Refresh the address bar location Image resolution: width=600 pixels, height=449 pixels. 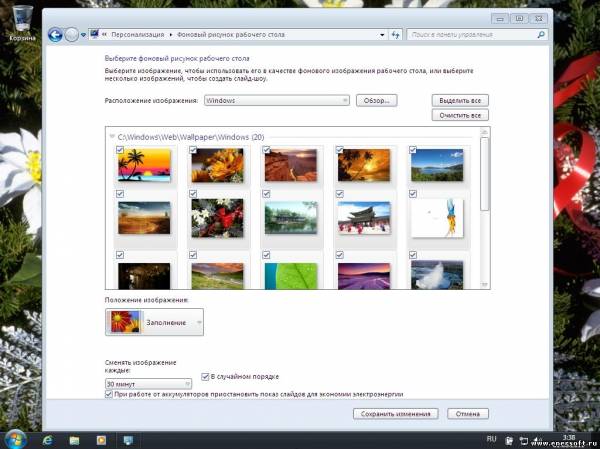pyautogui.click(x=395, y=35)
